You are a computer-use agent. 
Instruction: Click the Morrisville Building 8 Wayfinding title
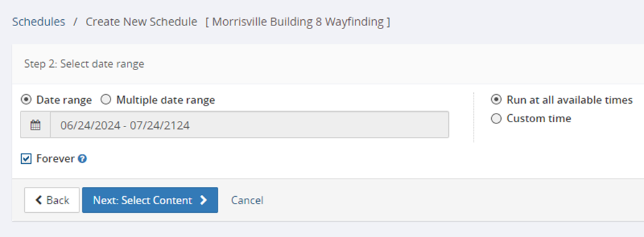pos(298,22)
